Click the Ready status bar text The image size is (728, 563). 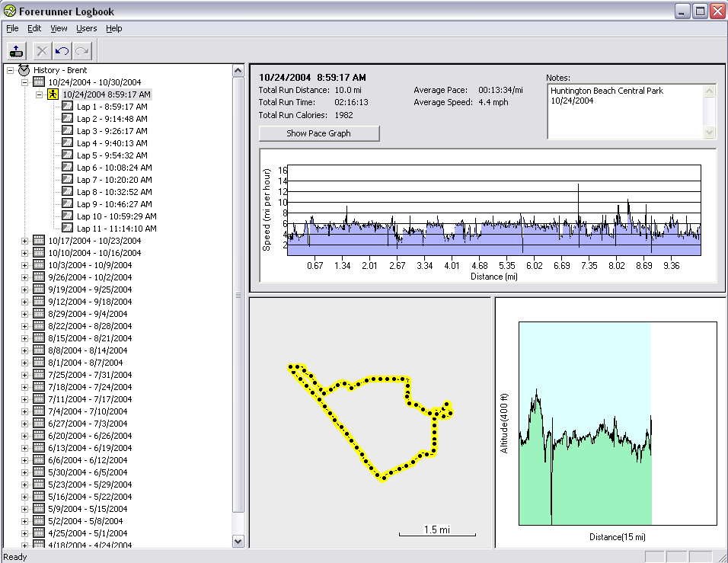click(15, 556)
